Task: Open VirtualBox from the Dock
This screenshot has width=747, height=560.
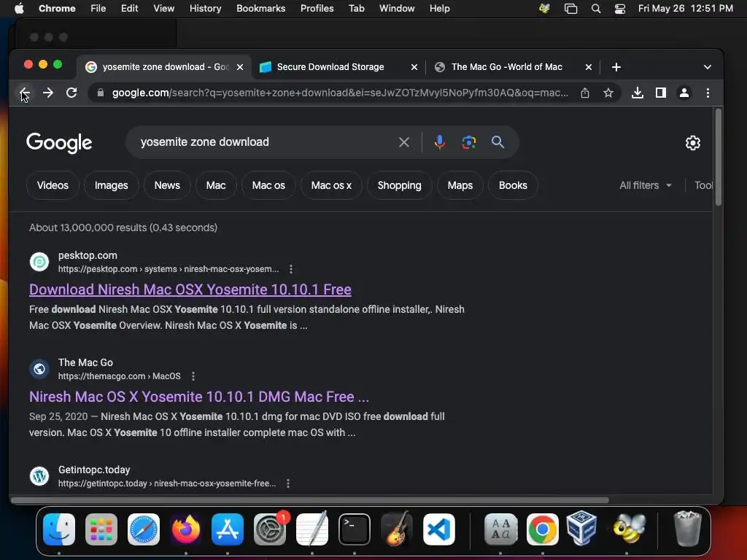Action: click(581, 528)
